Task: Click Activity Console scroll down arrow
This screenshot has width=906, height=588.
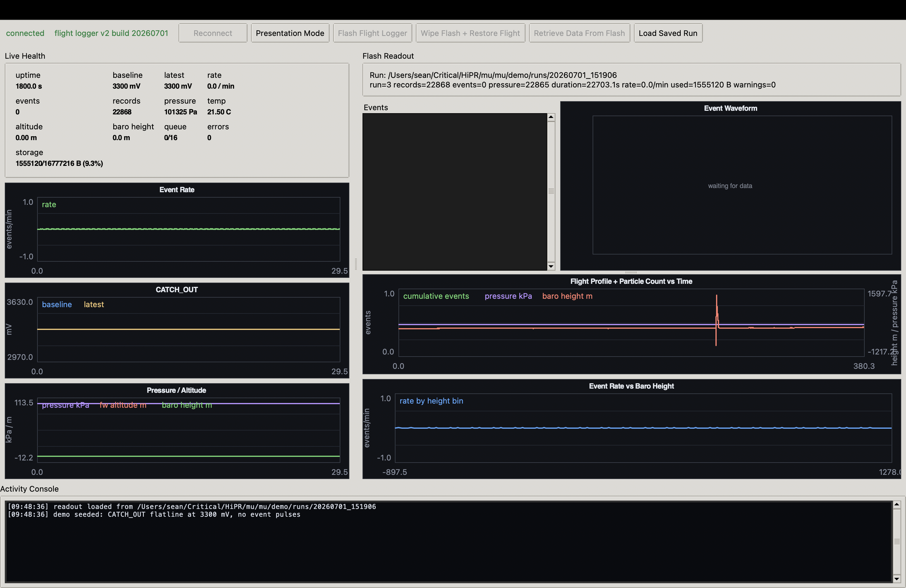Action: click(896, 578)
